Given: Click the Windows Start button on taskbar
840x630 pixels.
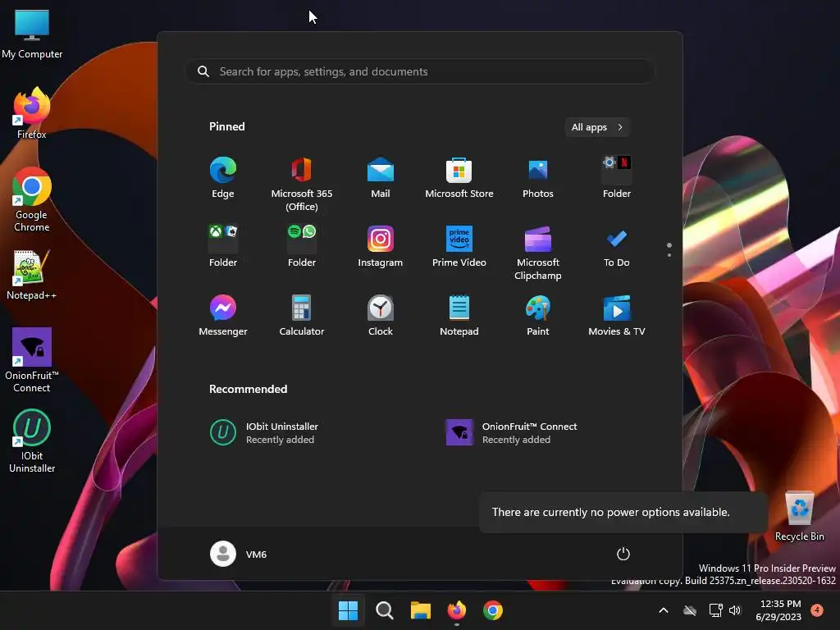Looking at the screenshot, I should pos(348,610).
